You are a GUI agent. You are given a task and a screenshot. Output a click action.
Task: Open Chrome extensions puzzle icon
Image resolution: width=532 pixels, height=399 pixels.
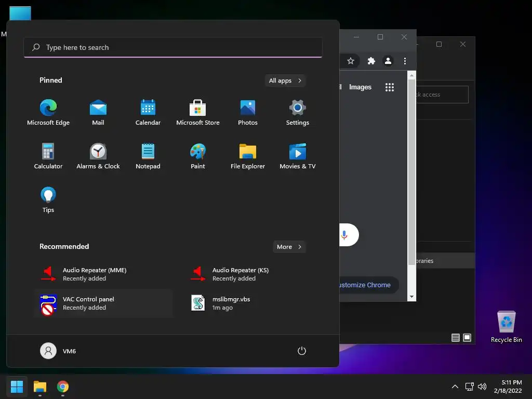point(371,61)
